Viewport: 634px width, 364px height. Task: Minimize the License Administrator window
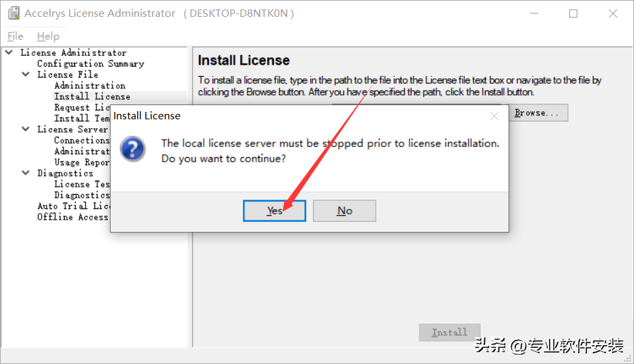[x=534, y=13]
